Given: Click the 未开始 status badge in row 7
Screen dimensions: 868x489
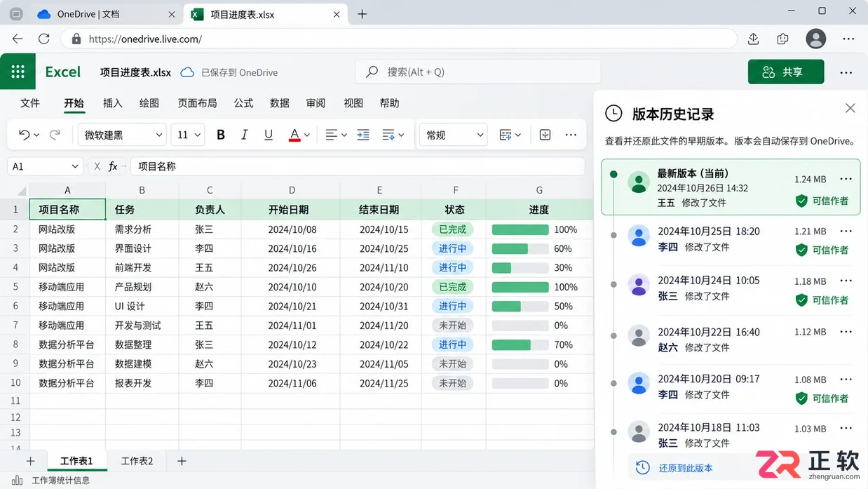Looking at the screenshot, I should (453, 326).
